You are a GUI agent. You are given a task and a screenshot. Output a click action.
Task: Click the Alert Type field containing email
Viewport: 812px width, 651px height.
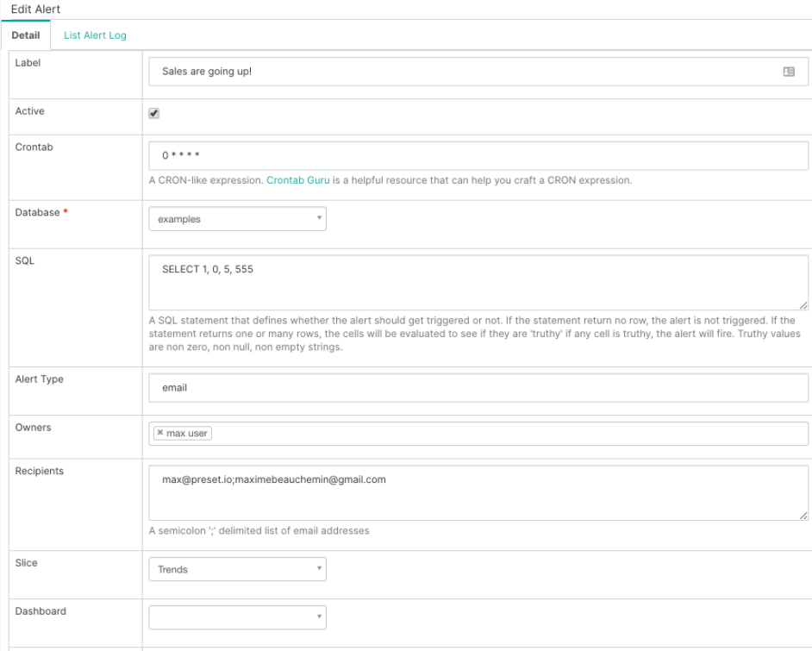(x=478, y=387)
